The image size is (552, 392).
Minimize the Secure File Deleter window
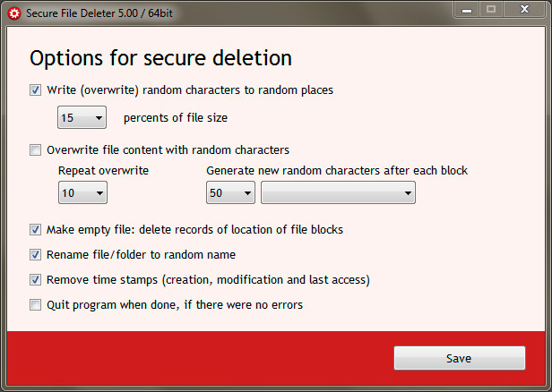click(467, 10)
